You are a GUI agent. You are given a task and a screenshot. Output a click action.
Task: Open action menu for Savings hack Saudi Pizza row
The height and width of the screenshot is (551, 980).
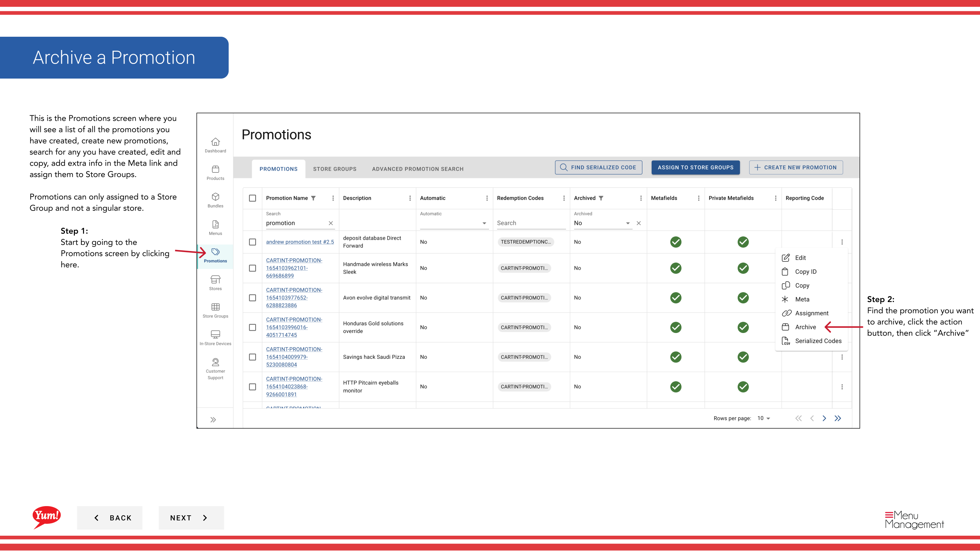[x=842, y=357]
